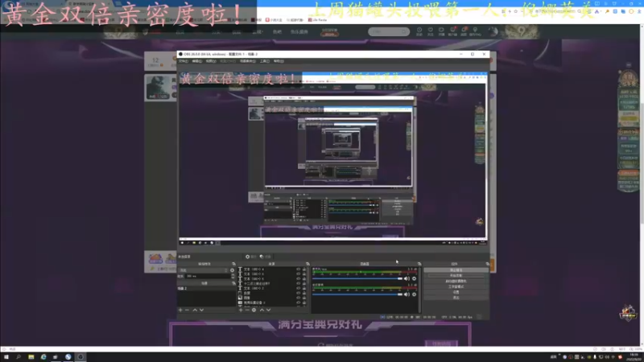Move scene down in the Scenes panel
644x362 pixels.
click(x=201, y=310)
